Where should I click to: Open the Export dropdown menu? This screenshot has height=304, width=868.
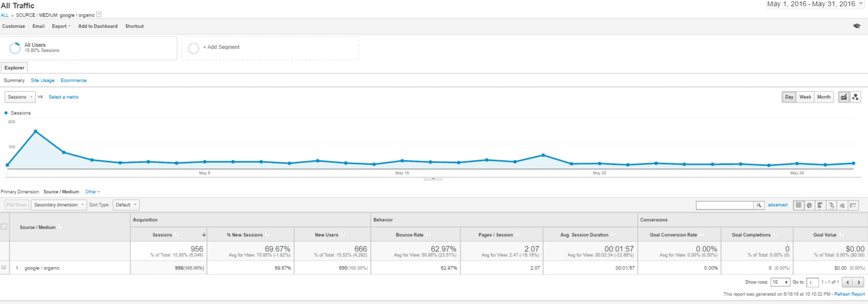[61, 26]
